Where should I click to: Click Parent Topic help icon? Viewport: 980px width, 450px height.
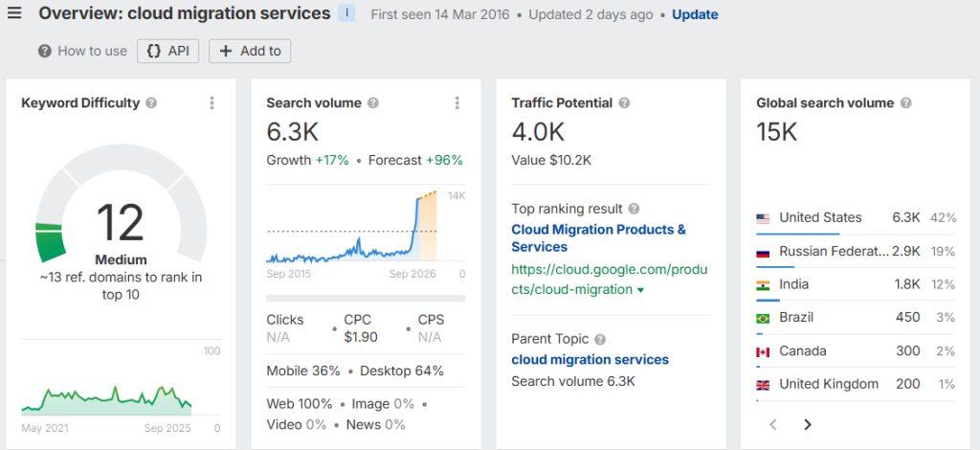click(x=599, y=339)
